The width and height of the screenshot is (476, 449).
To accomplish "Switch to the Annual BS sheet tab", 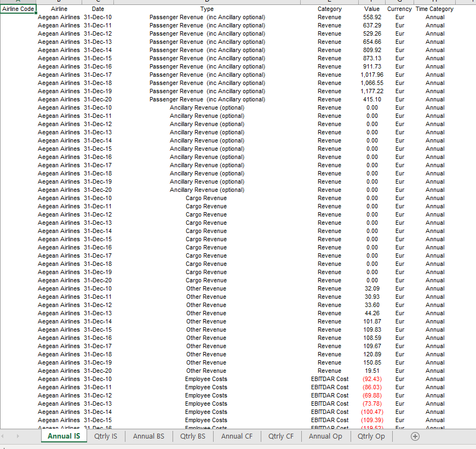I will click(x=148, y=436).
